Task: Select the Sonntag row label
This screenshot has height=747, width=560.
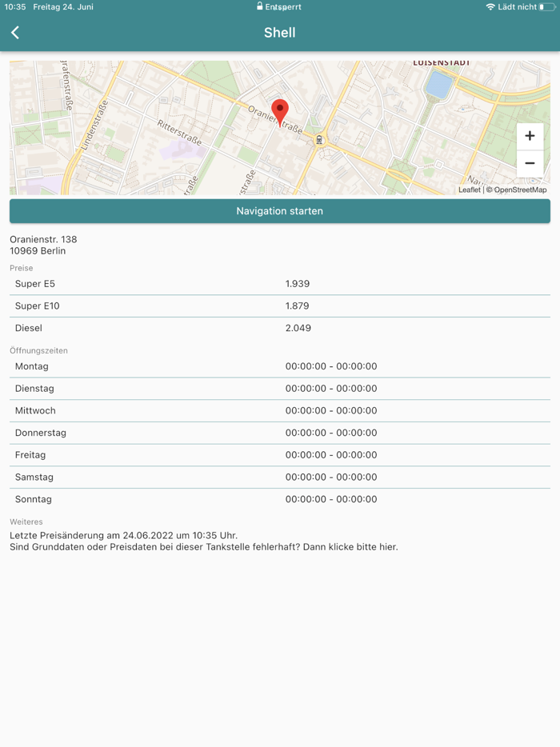Action: click(34, 499)
